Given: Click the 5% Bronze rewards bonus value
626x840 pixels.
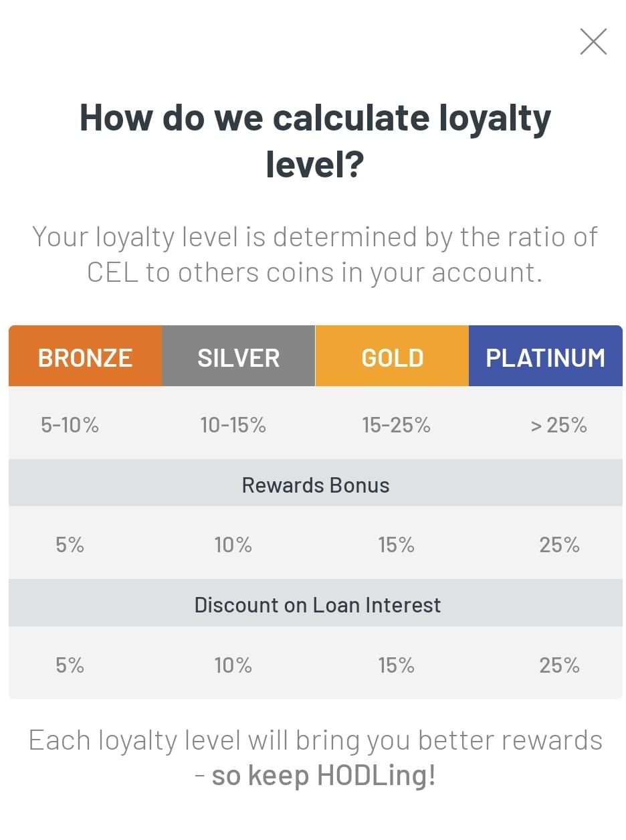Looking at the screenshot, I should 70,545.
